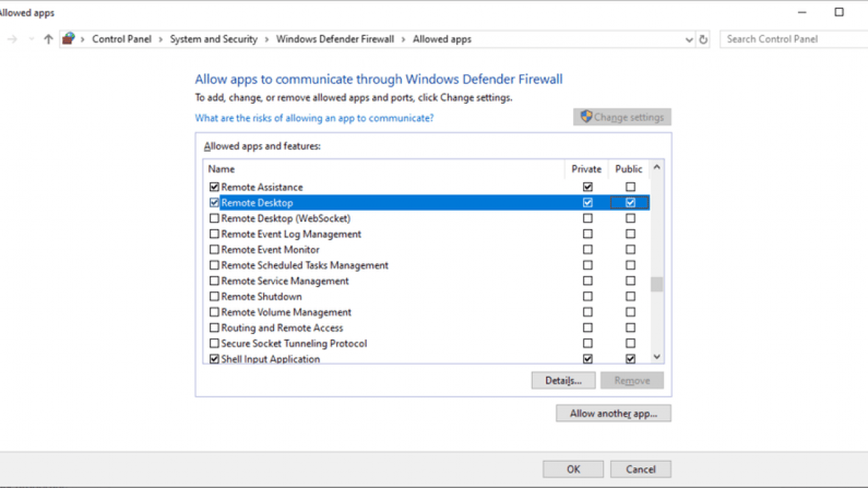Expand the chevron after System and Security
868x488 pixels.
point(267,39)
